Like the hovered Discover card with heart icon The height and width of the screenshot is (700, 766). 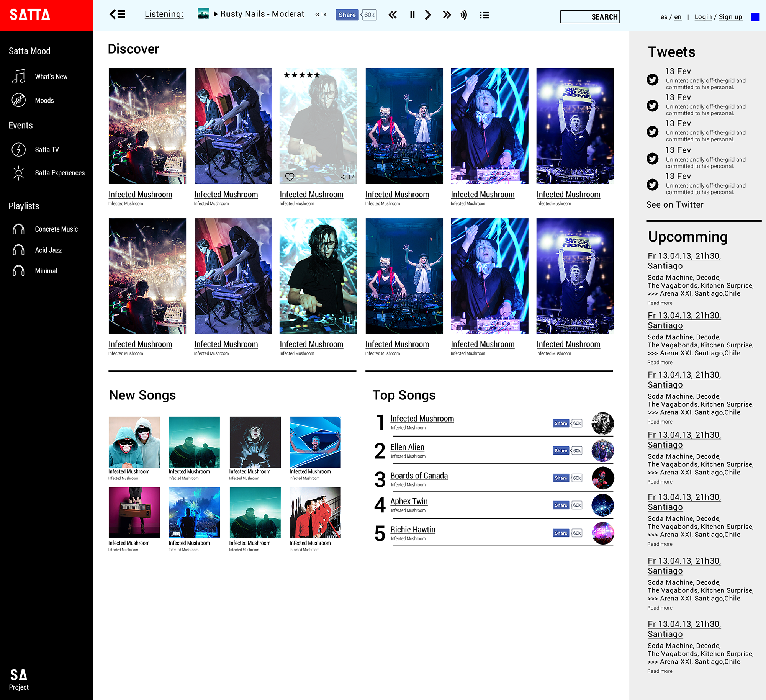click(290, 177)
